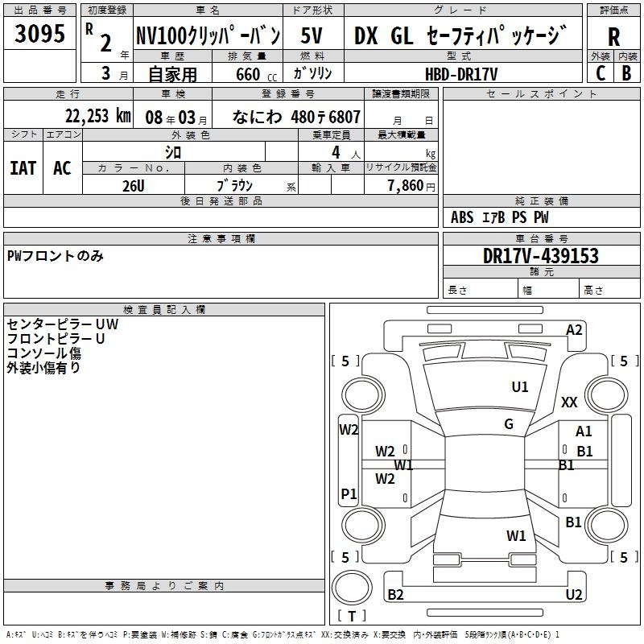
Task: Click damage mark B2 on rear bumper
Action: (395, 594)
